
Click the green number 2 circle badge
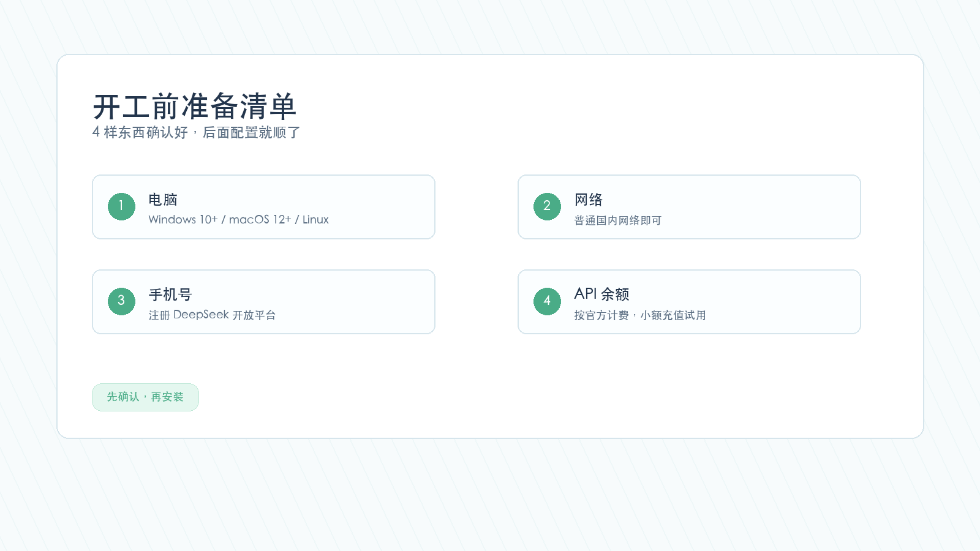click(547, 206)
